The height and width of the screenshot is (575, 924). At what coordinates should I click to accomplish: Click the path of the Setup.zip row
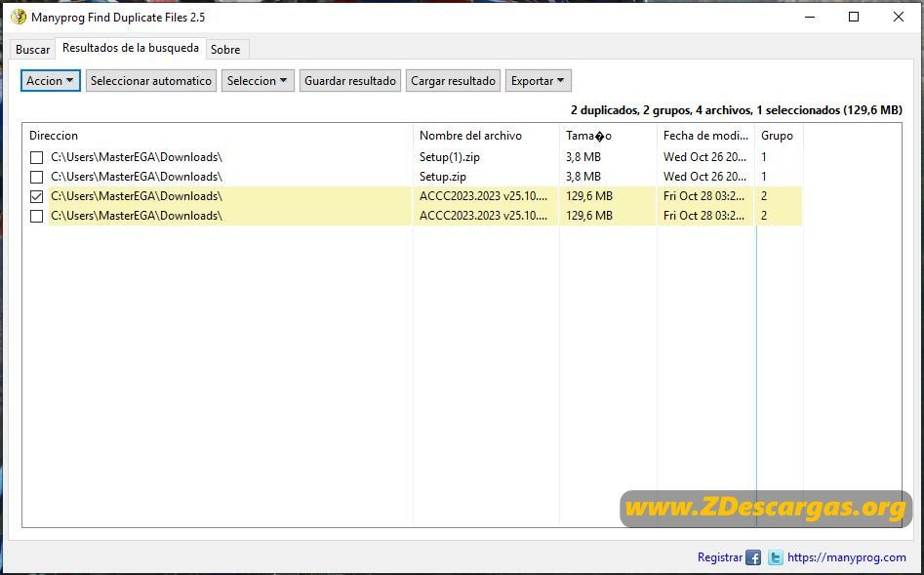point(137,177)
